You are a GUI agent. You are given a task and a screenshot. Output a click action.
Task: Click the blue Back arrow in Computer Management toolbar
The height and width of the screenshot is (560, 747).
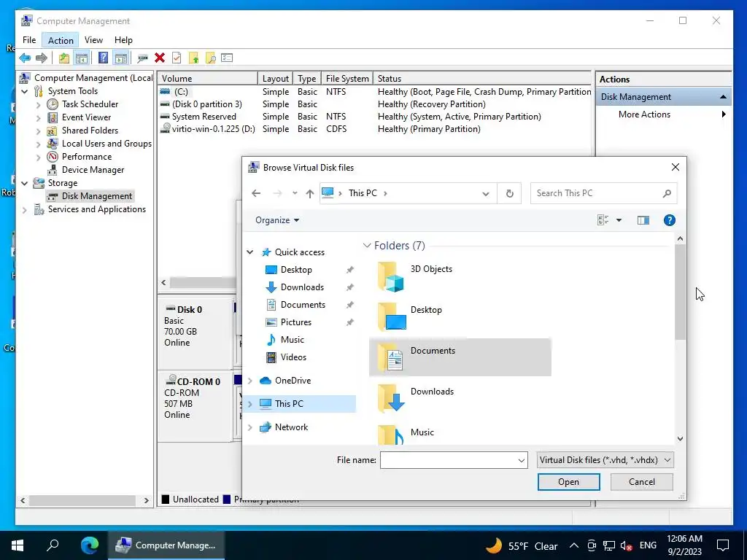tap(25, 58)
